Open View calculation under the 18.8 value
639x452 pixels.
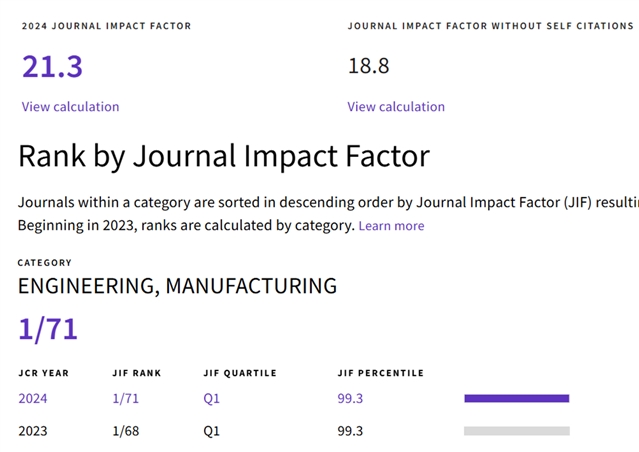(x=396, y=107)
